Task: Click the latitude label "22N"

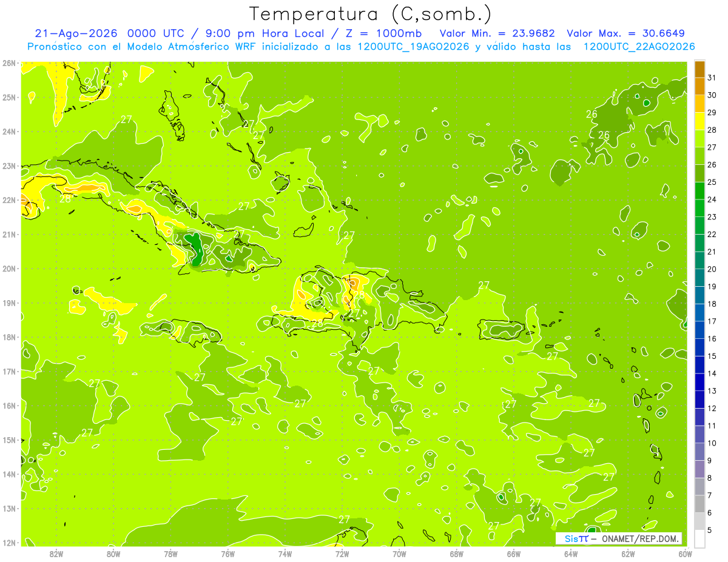Action: 10,200
